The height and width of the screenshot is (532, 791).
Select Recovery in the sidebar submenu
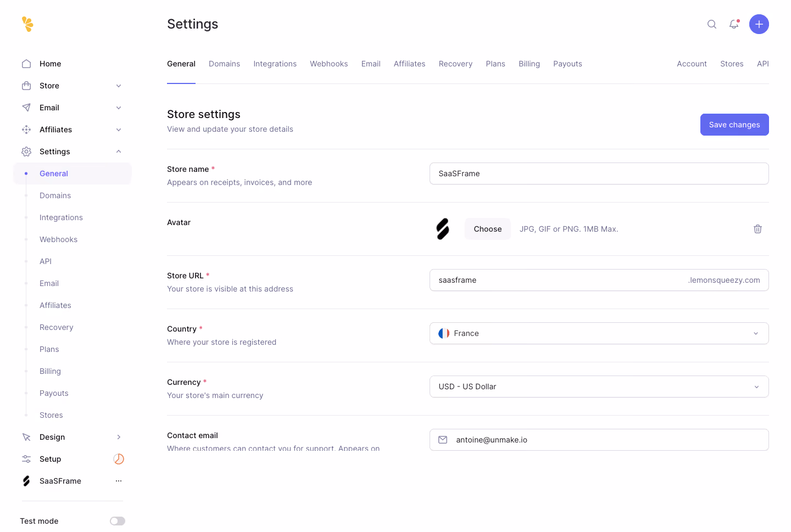pyautogui.click(x=56, y=327)
